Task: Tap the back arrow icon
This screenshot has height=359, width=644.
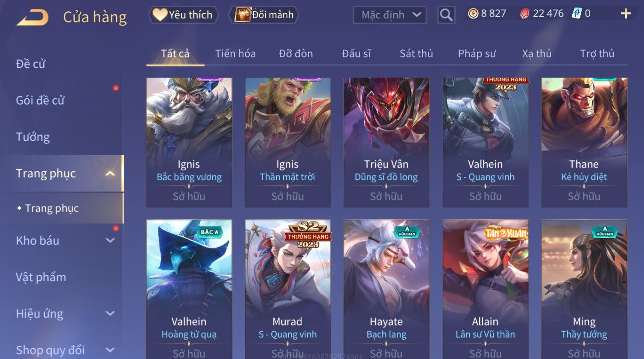Action: [x=32, y=18]
